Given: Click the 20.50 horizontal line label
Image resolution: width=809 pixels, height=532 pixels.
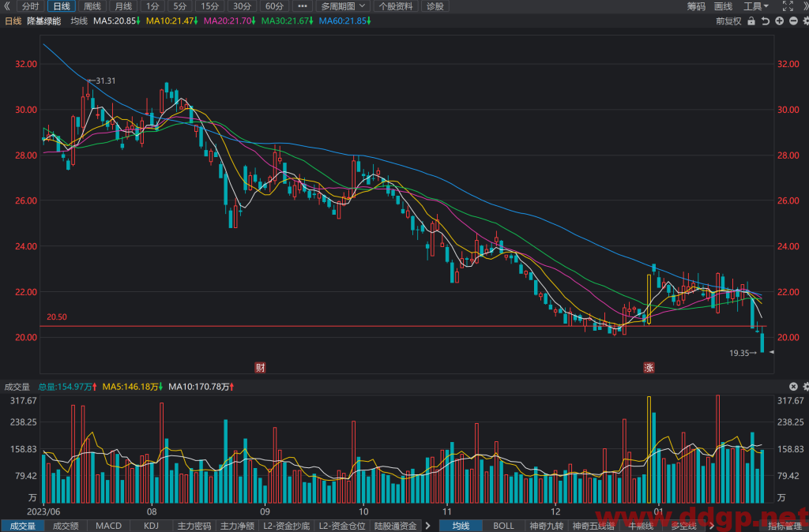Looking at the screenshot, I should coord(57,317).
